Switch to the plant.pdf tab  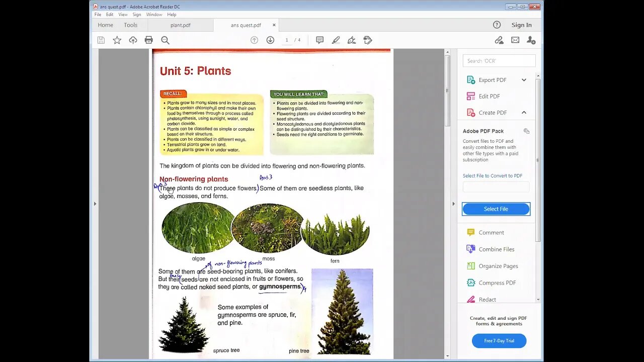tap(180, 25)
